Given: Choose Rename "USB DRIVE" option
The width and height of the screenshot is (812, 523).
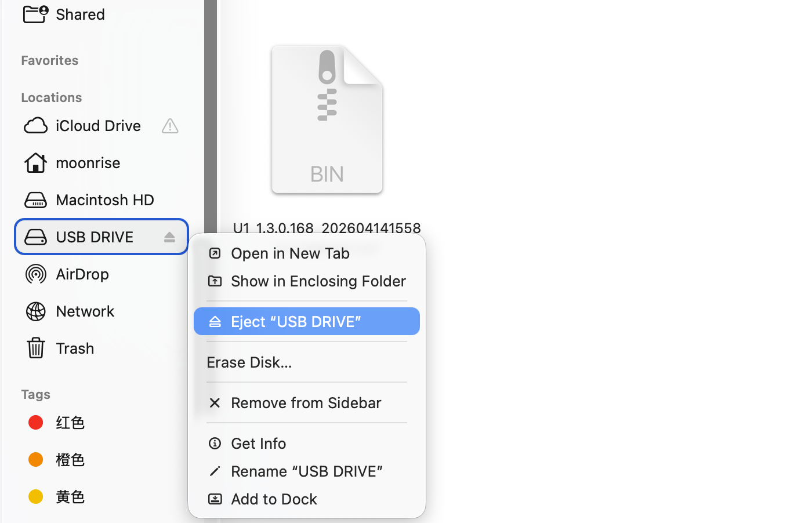Looking at the screenshot, I should 306,471.
